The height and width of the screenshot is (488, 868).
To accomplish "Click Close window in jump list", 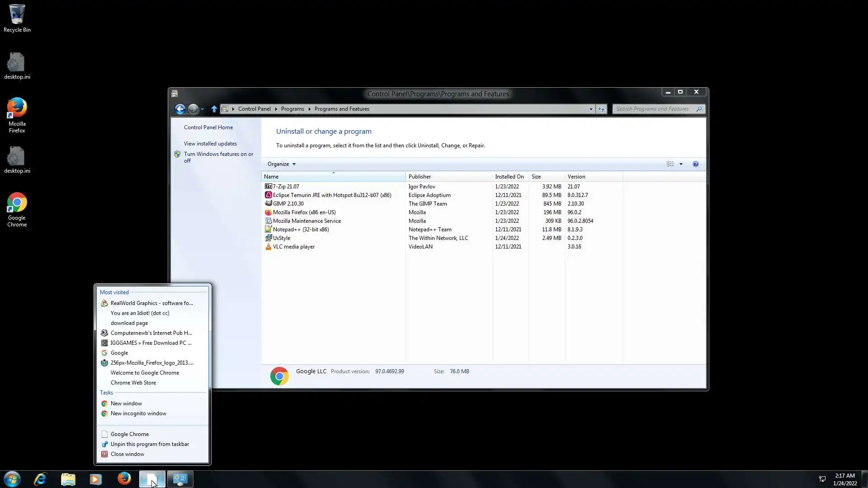I will pos(127,454).
